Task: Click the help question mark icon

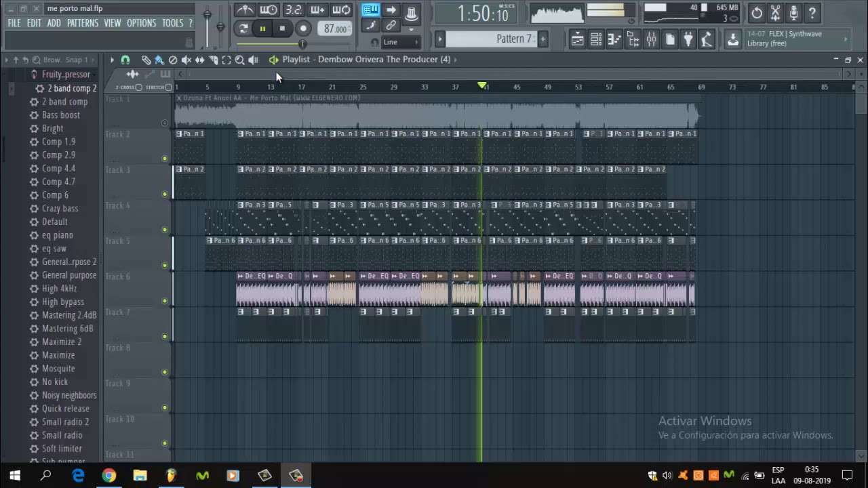Action: click(x=812, y=13)
